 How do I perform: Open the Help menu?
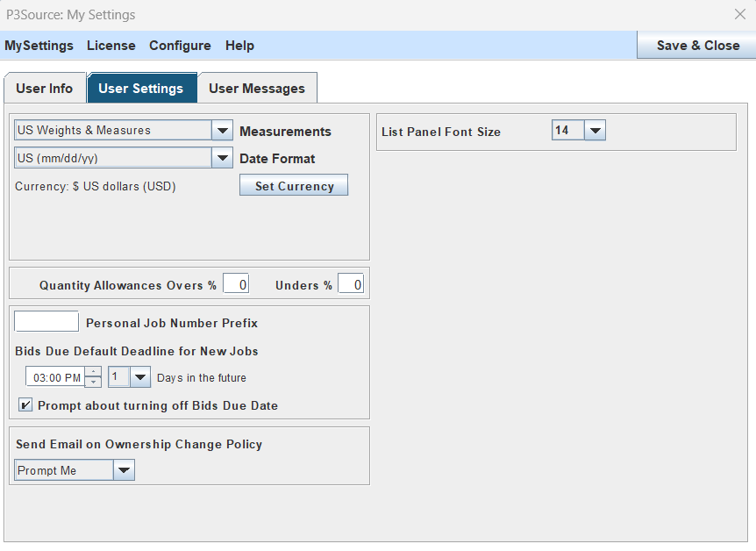(x=239, y=45)
